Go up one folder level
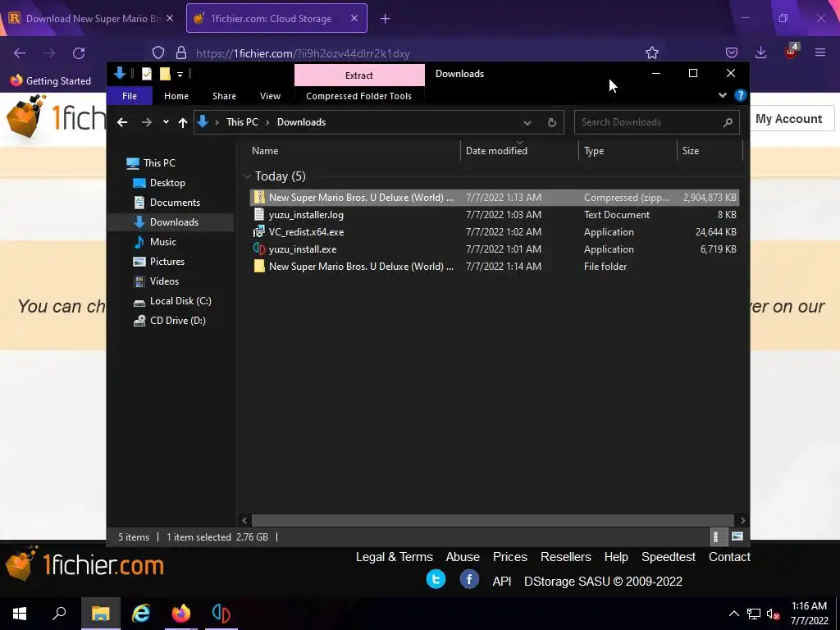Image resolution: width=840 pixels, height=630 pixels. tap(183, 123)
